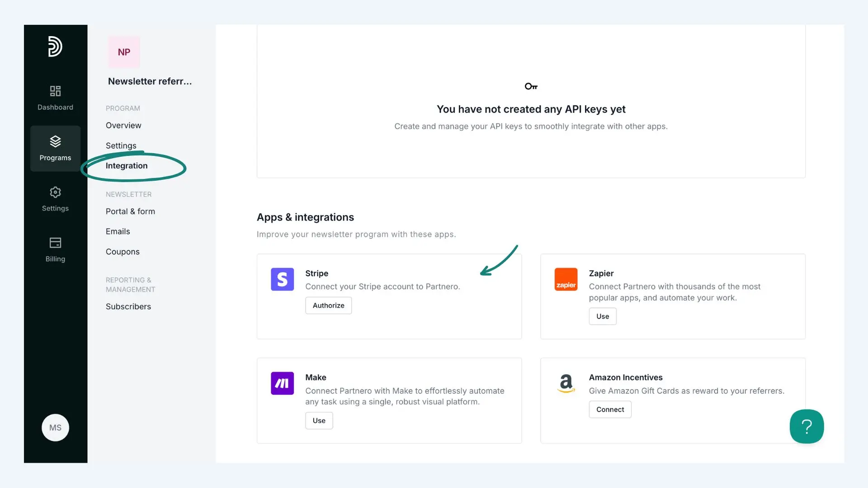Screen dimensions: 868x488
Task: Open program Settings in the submenu
Action: tap(121, 145)
